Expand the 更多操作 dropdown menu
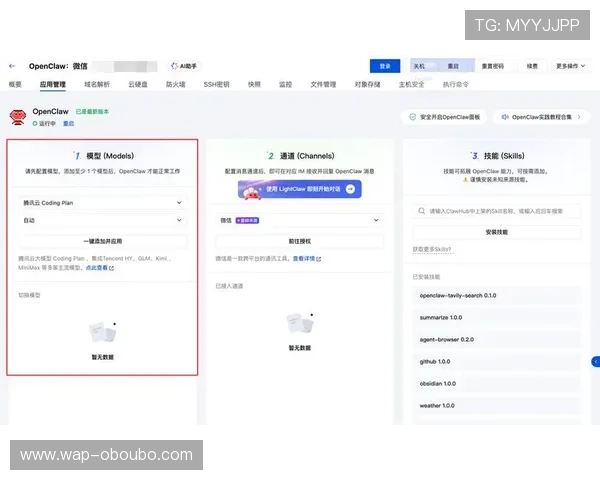 [571, 66]
